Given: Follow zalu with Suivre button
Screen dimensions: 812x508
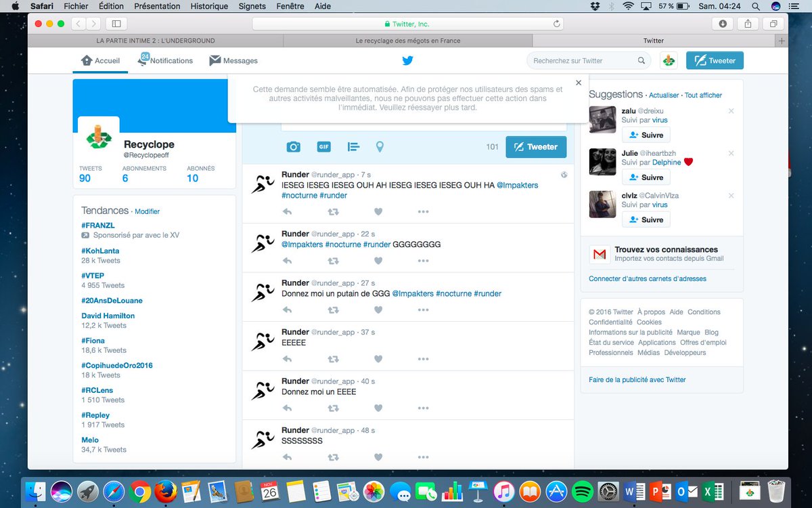Looking at the screenshot, I should [646, 135].
